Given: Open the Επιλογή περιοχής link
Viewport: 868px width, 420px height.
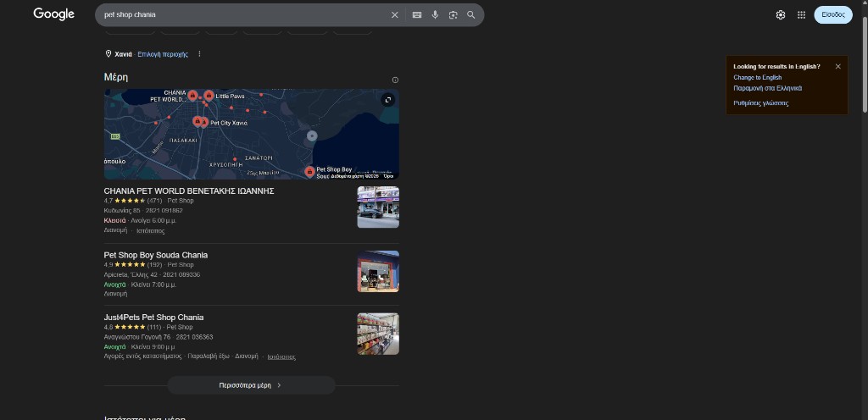Looking at the screenshot, I should (x=163, y=54).
